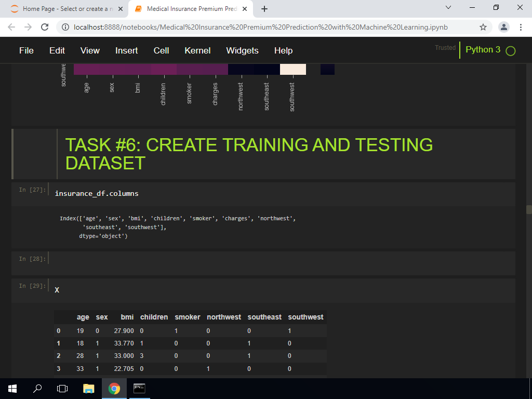Open the Edit menu
Screen dimensions: 532x399
coord(57,50)
